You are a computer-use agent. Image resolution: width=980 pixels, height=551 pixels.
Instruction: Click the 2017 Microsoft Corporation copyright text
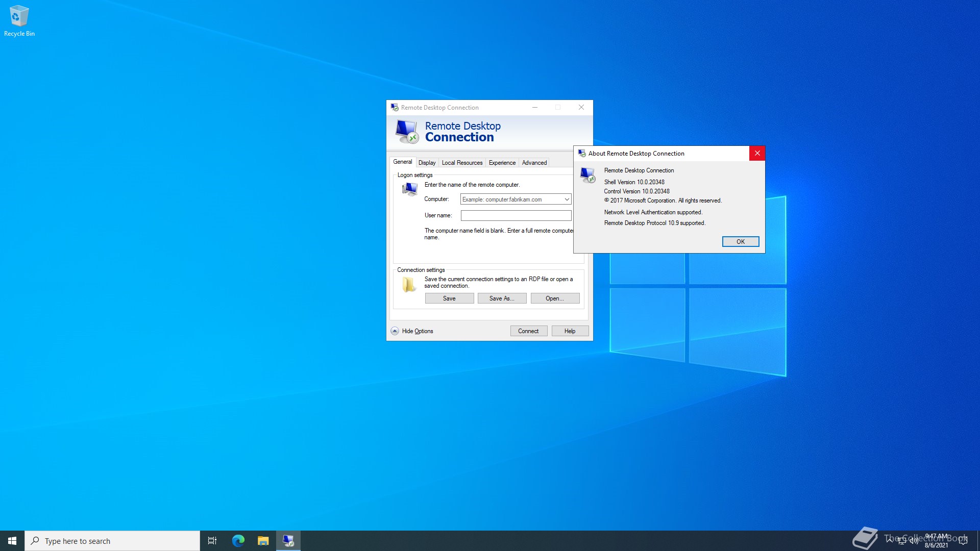pyautogui.click(x=663, y=201)
